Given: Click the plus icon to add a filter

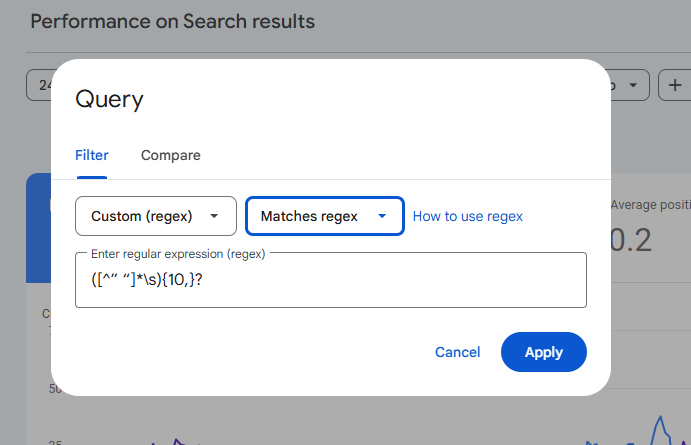Looking at the screenshot, I should tap(676, 85).
